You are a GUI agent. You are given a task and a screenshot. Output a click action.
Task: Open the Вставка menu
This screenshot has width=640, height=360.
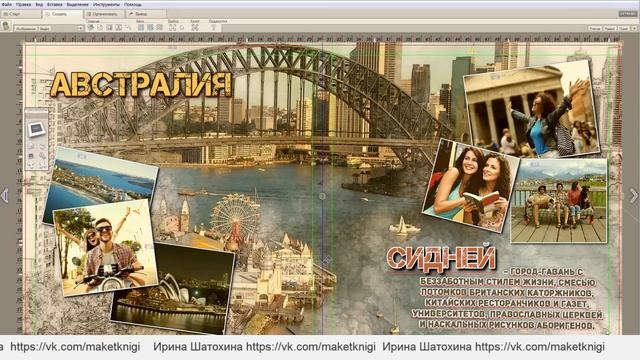(55, 4)
